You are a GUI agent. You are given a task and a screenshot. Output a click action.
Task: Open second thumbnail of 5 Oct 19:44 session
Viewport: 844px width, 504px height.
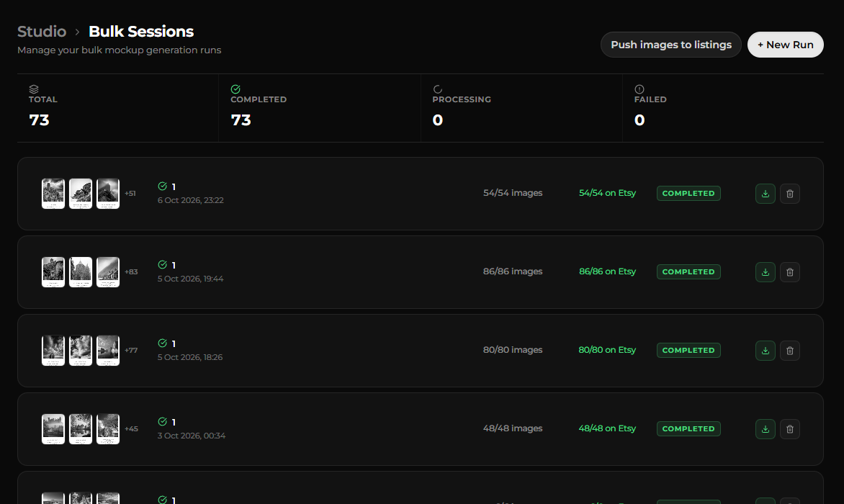pyautogui.click(x=81, y=272)
